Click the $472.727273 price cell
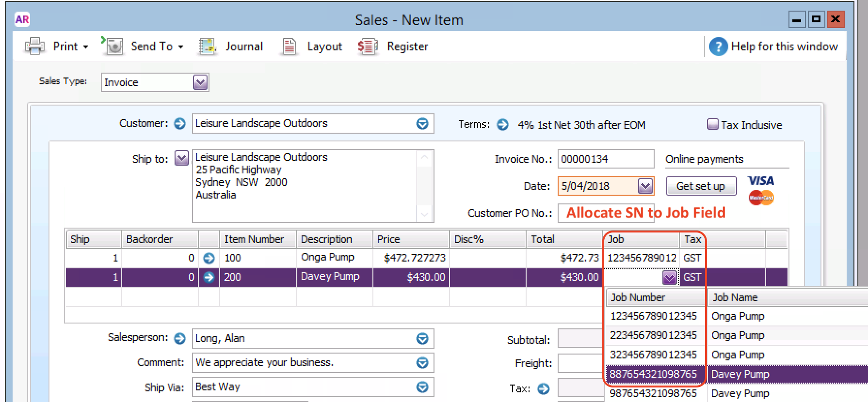The height and width of the screenshot is (402, 868). (411, 258)
